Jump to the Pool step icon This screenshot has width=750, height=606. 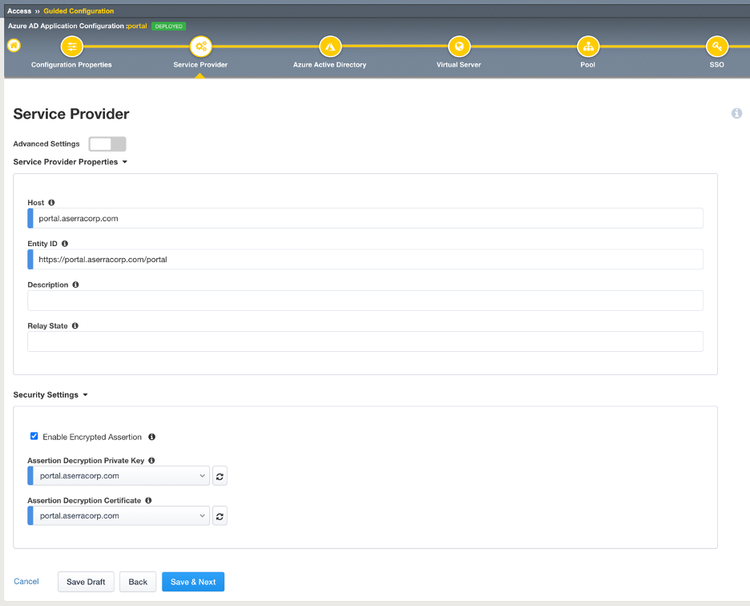(x=588, y=46)
